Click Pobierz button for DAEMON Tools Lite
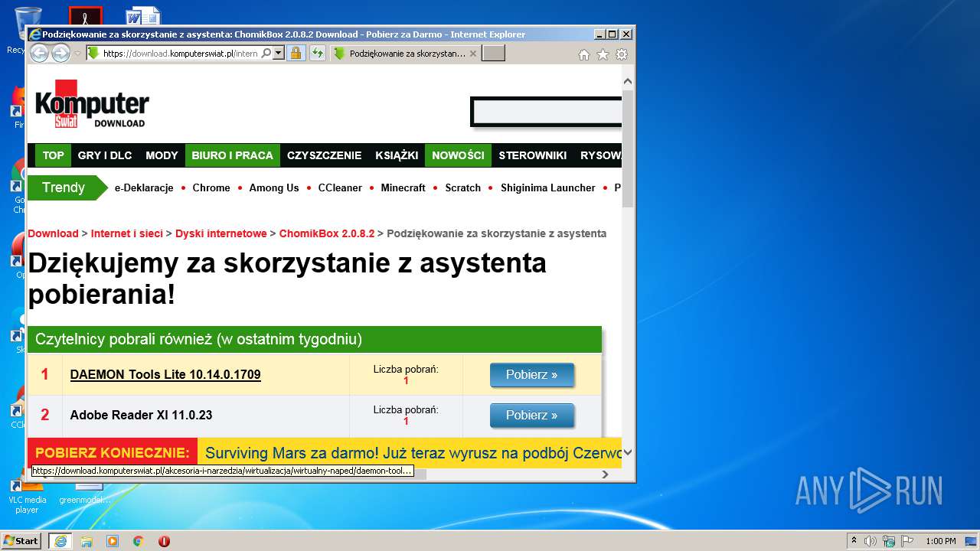This screenshot has height=551, width=980. pyautogui.click(x=532, y=375)
